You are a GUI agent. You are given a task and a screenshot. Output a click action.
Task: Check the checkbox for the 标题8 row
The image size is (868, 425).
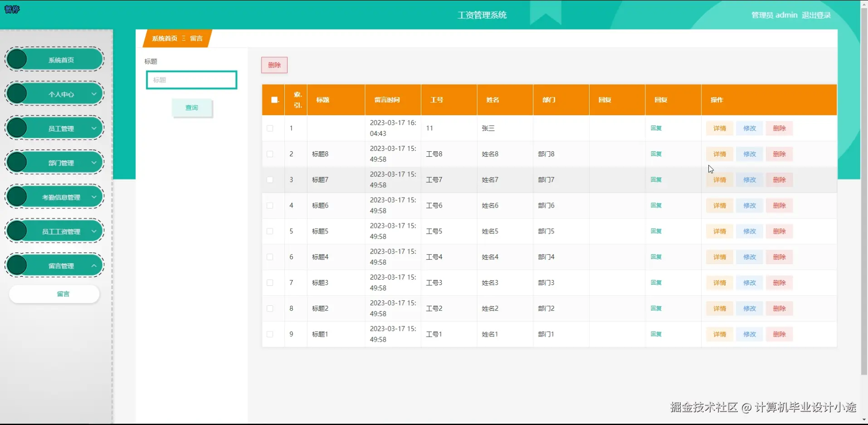click(270, 154)
